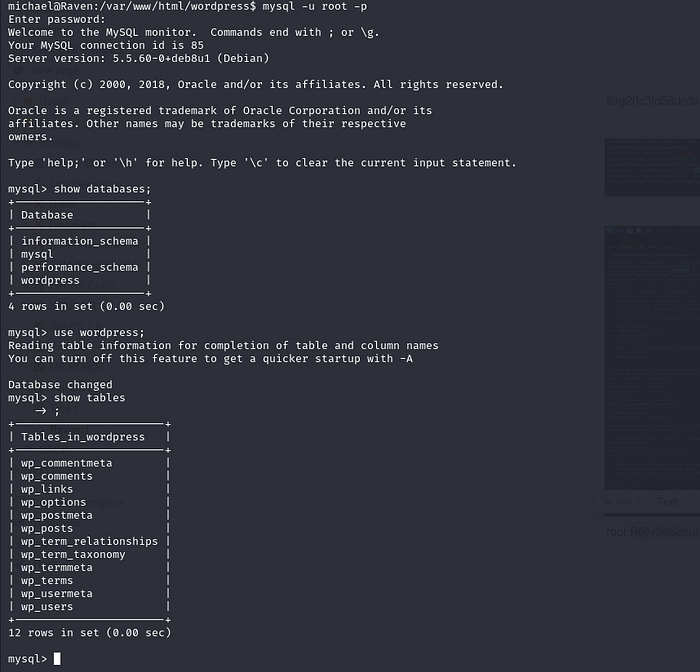Click performance_schema database entry

point(79,267)
